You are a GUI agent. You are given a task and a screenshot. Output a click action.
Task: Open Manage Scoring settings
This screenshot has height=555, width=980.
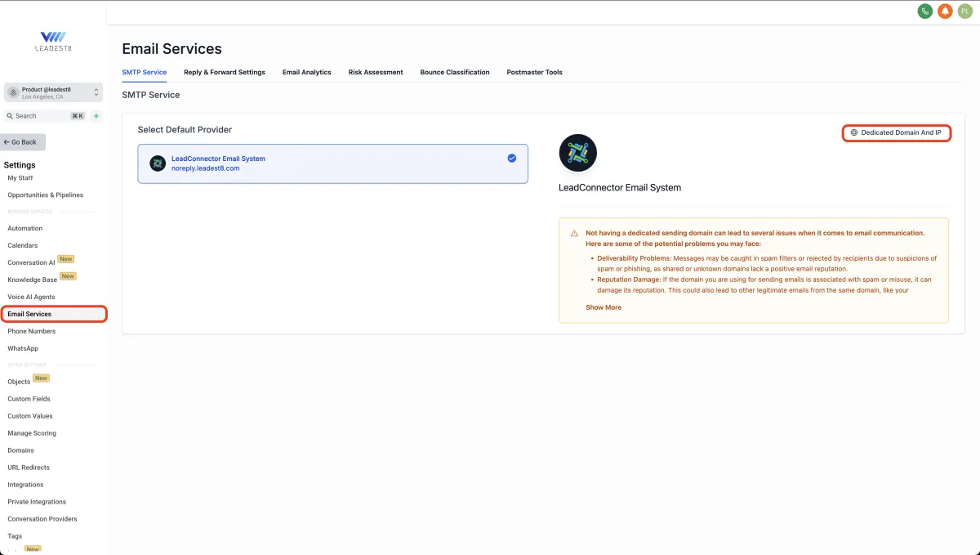(32, 433)
